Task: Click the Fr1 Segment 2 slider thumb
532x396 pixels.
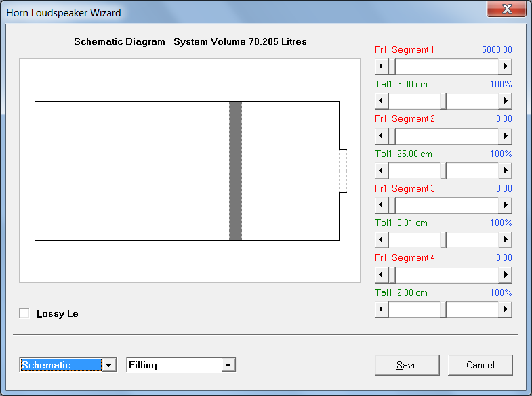Action: 392,136
